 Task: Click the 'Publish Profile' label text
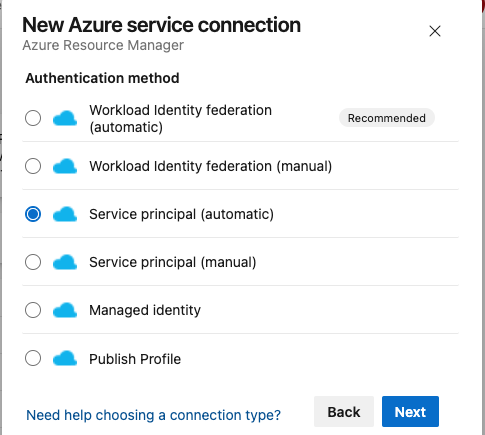click(135, 359)
